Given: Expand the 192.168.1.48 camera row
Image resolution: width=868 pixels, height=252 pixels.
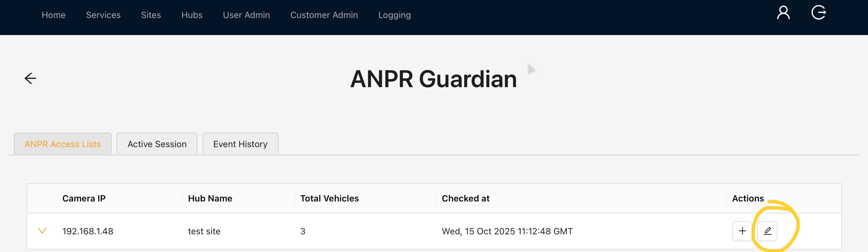Looking at the screenshot, I should pos(42,231).
